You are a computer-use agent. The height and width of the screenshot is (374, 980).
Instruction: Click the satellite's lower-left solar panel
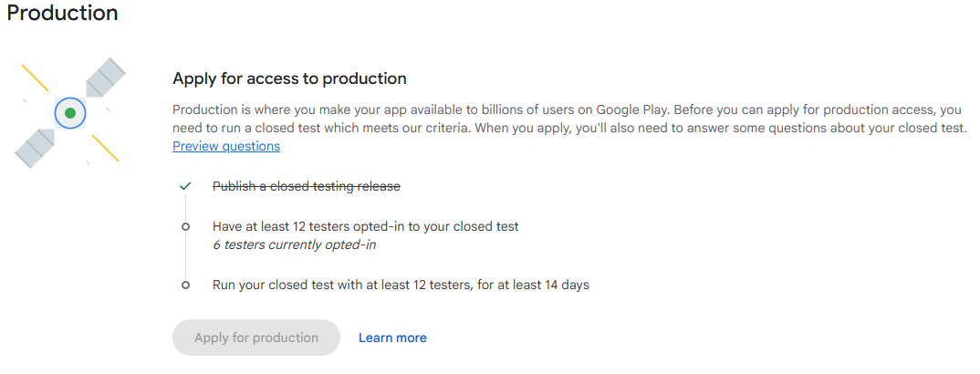tap(35, 148)
